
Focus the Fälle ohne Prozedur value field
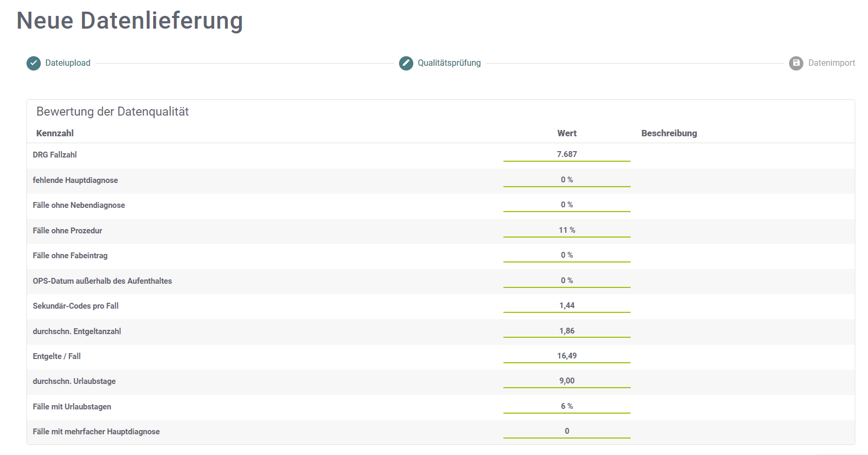(x=566, y=230)
